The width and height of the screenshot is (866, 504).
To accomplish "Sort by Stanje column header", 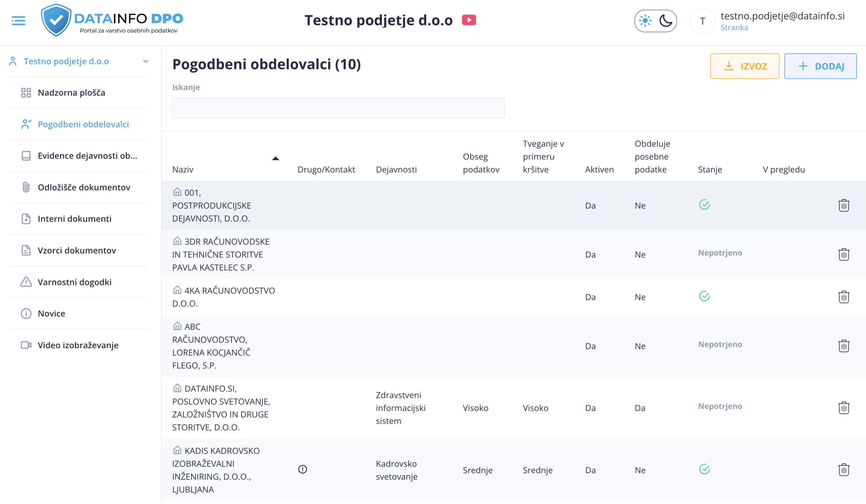I will (x=710, y=170).
